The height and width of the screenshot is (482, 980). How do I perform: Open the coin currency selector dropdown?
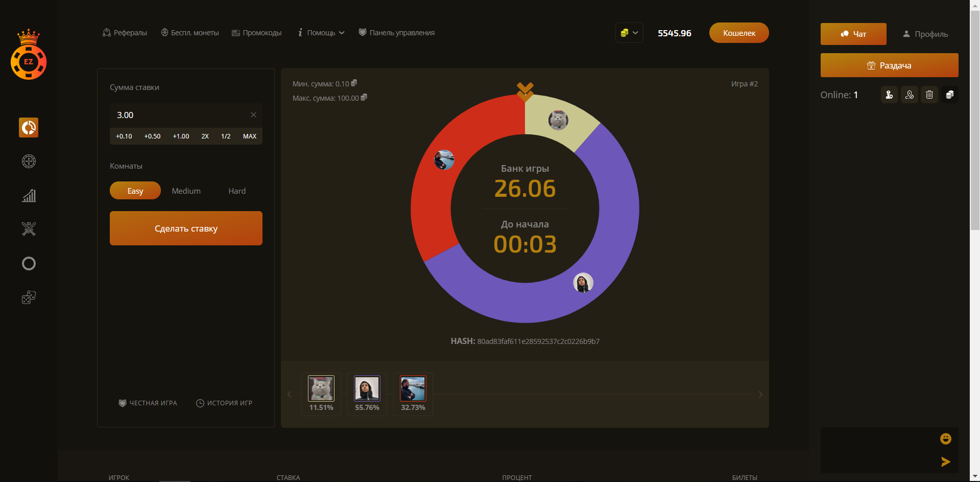tap(629, 33)
